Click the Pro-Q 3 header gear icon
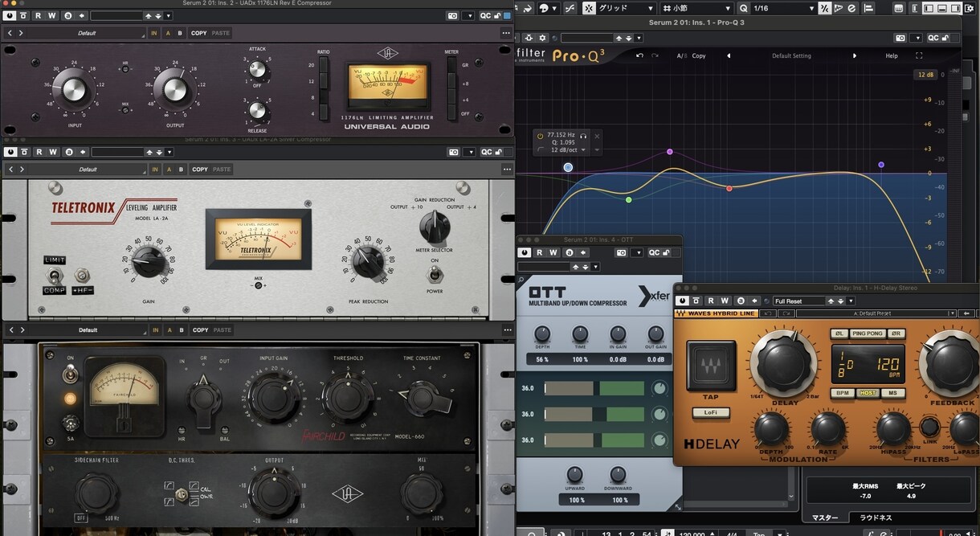This screenshot has width=980, height=536. pos(543,38)
